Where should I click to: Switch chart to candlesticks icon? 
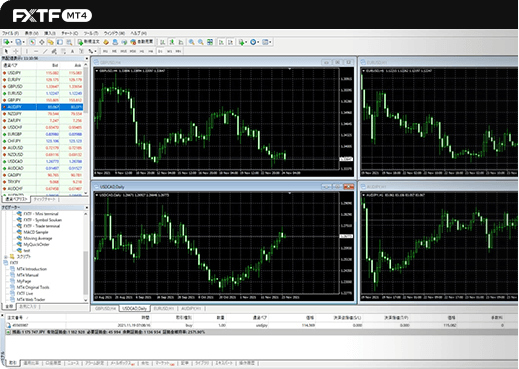click(172, 42)
